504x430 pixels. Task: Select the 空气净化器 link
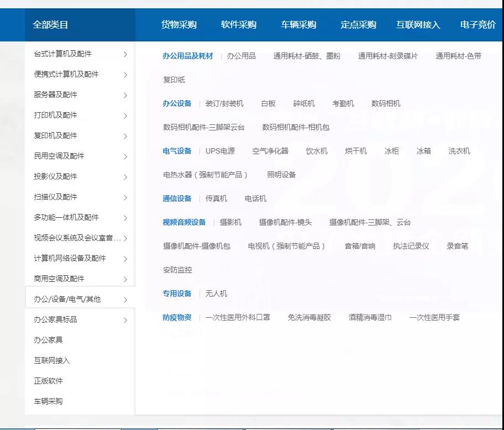(270, 151)
